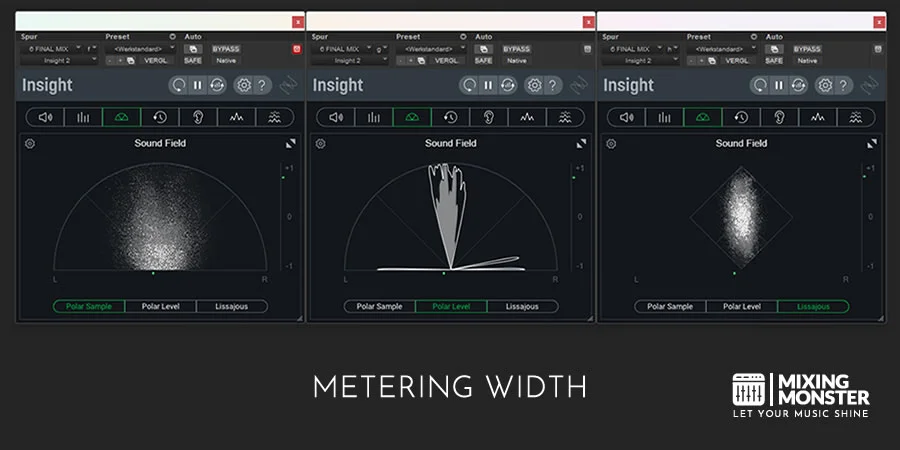This screenshot has height=450, width=900.
Task: Toggle red target button in insert f window
Action: pyautogui.click(x=297, y=49)
